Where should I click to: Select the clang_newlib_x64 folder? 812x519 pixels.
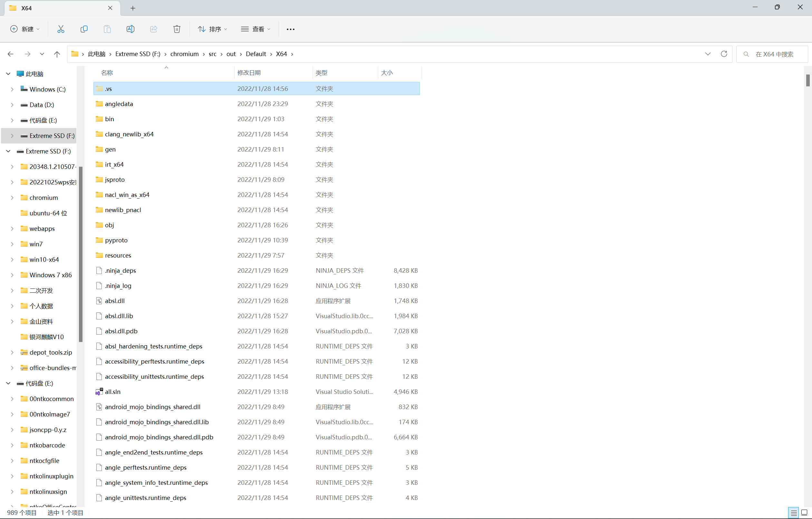pyautogui.click(x=256, y=134)
